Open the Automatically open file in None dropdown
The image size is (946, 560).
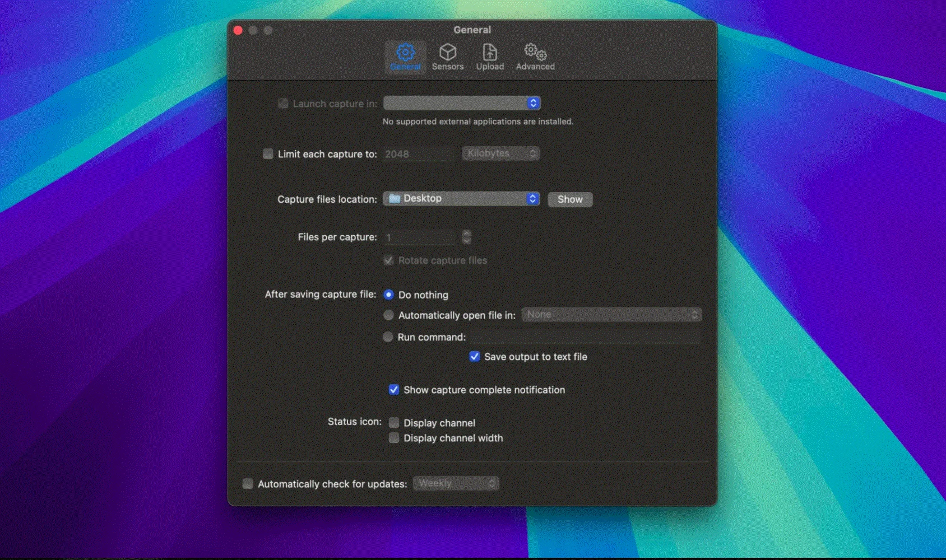tap(611, 315)
